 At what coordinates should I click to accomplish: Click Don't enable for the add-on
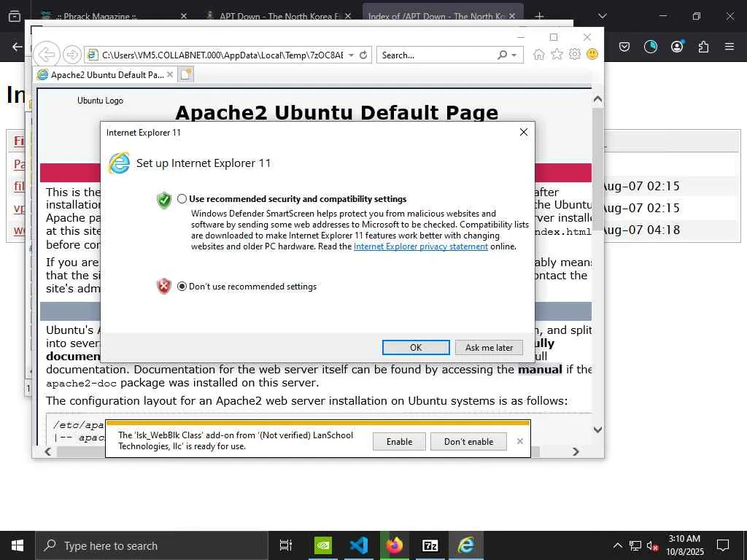pyautogui.click(x=468, y=441)
